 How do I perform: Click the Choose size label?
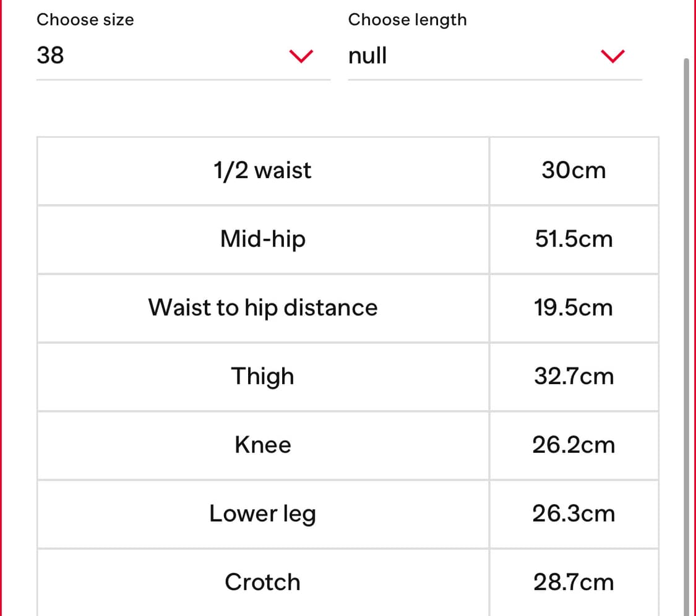(85, 20)
